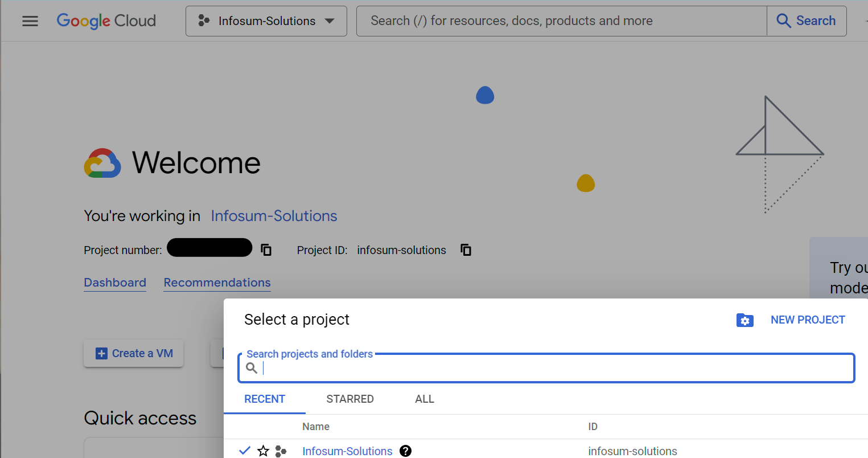Viewport: 868px width, 458px height.
Task: Click the checkmark marking the selected project
Action: [244, 450]
